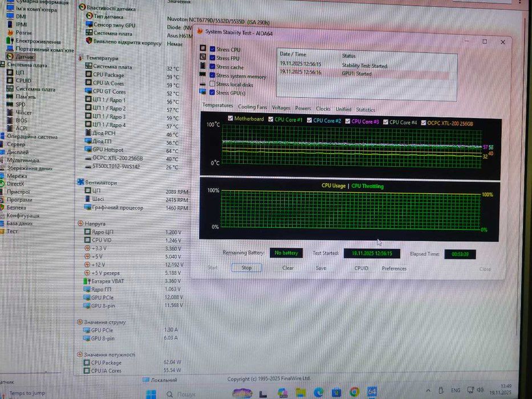Click the taskbar clock showing 13:49
The height and width of the screenshot is (399, 532).
tap(501, 389)
